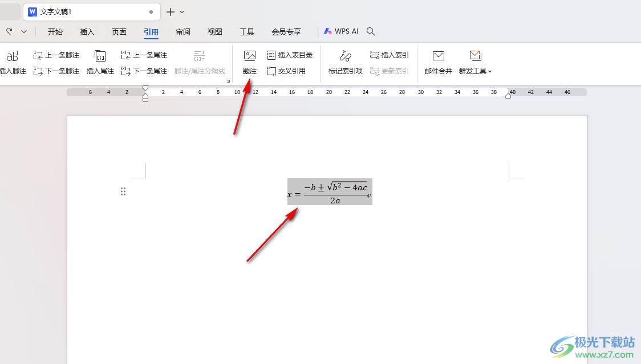Insert table of figures (插入表目录)
Image resolution: width=641 pixels, height=364 pixels.
(x=290, y=55)
